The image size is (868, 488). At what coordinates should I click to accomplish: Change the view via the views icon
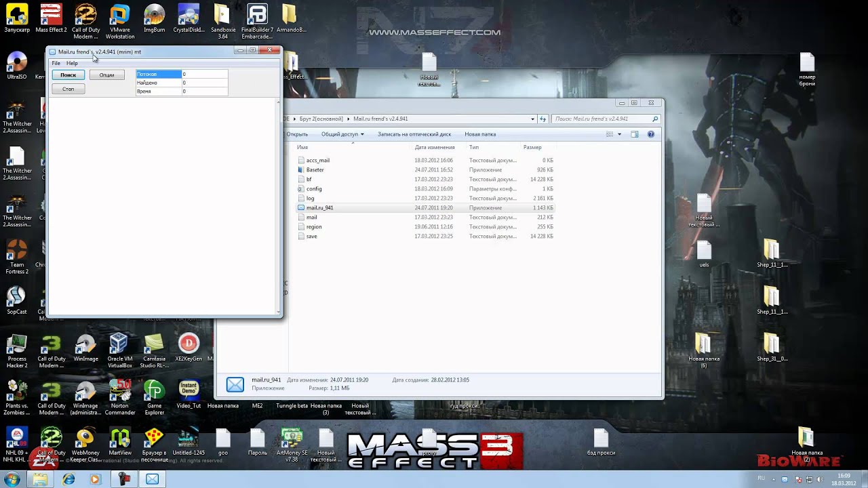(610, 134)
